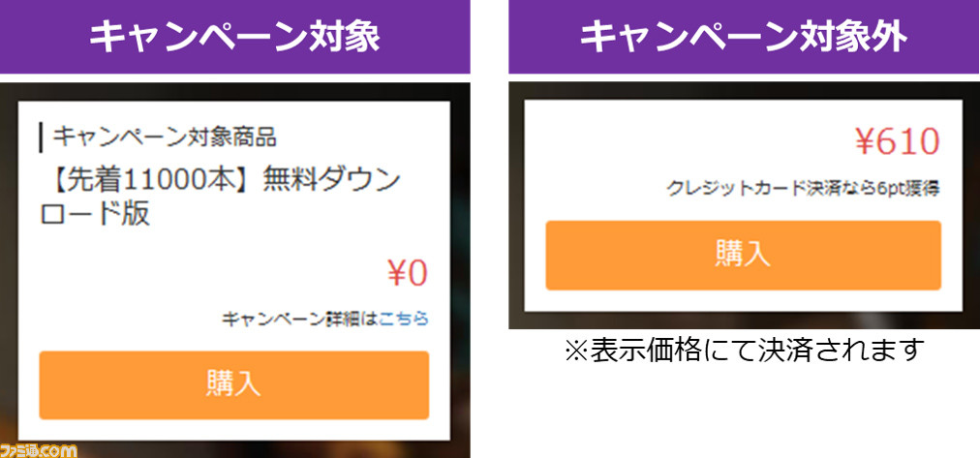Click the dark background strip below ¥610 card
The width and height of the screenshot is (980, 458).
(x=744, y=320)
